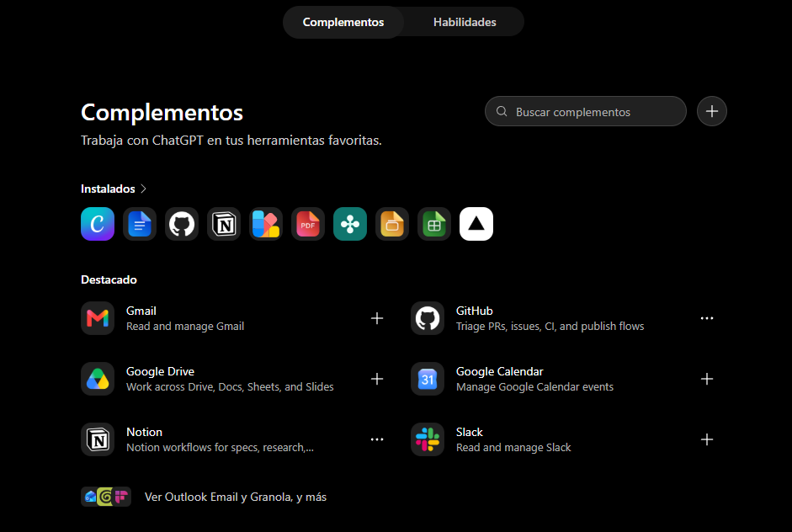This screenshot has width=792, height=532.
Task: Open the installed white triangle plugin icon
Action: pyautogui.click(x=476, y=224)
